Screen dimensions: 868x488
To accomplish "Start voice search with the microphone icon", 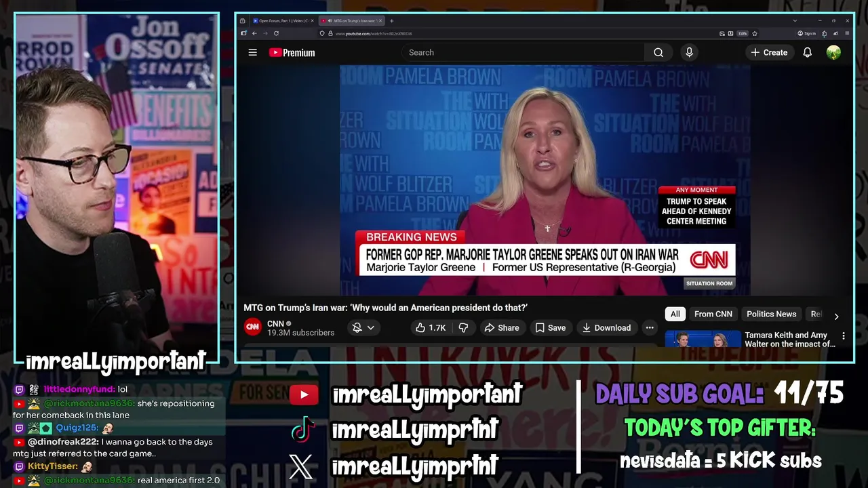I will coord(689,52).
